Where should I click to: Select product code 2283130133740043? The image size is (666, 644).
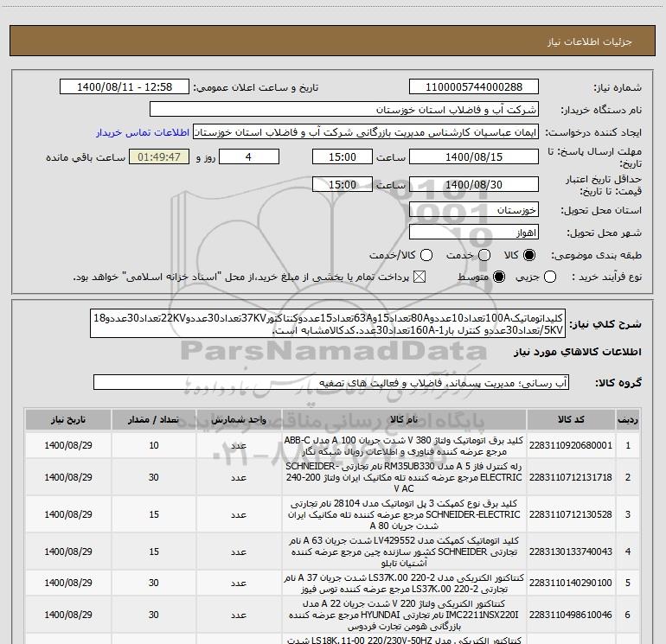click(571, 552)
